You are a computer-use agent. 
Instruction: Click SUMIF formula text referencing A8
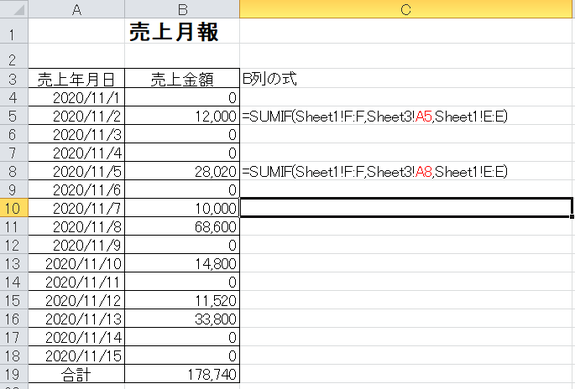point(375,172)
